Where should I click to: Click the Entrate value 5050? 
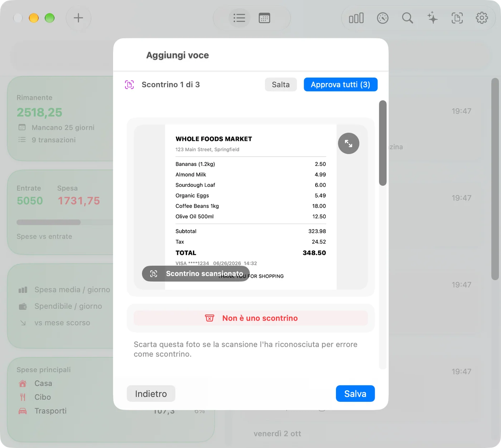coord(30,201)
